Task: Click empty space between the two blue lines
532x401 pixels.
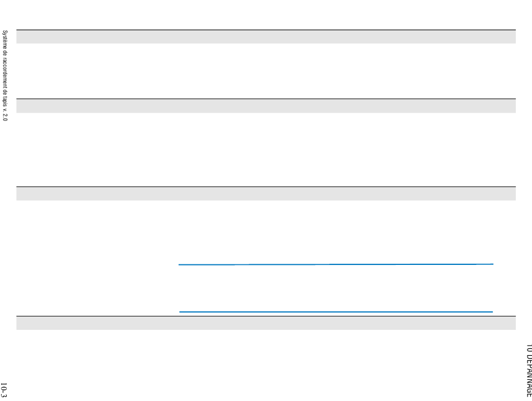Action: click(336, 288)
